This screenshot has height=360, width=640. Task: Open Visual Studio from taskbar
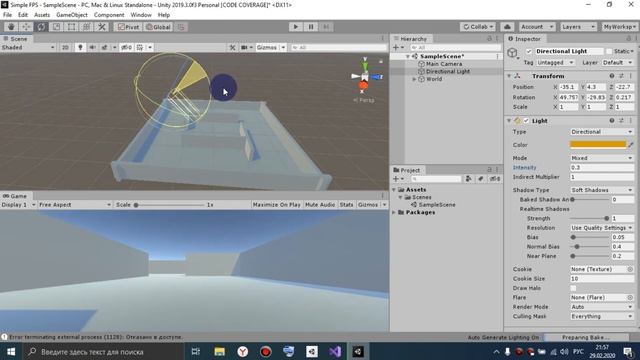pos(335,352)
